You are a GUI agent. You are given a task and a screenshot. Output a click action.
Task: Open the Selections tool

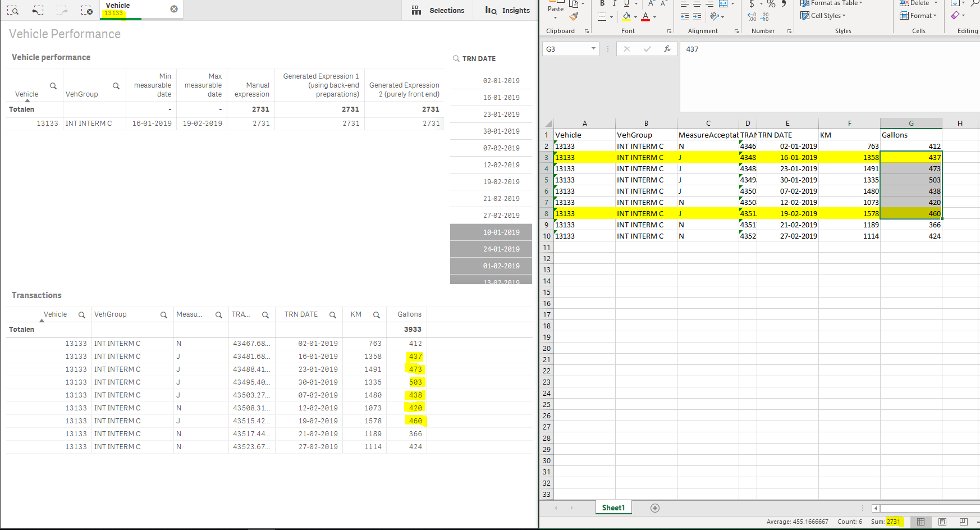(438, 10)
